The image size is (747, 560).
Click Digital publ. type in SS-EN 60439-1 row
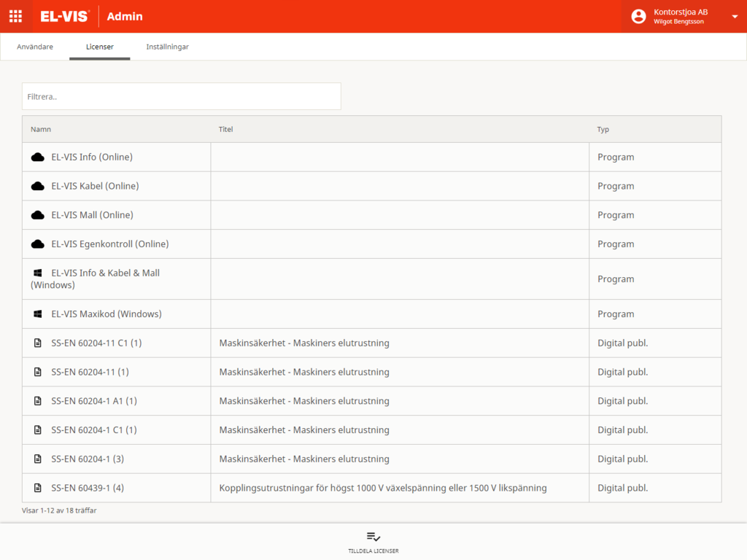click(623, 488)
